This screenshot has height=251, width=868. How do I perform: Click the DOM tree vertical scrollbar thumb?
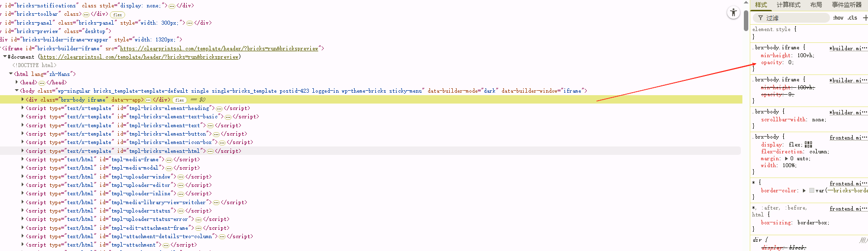click(746, 20)
